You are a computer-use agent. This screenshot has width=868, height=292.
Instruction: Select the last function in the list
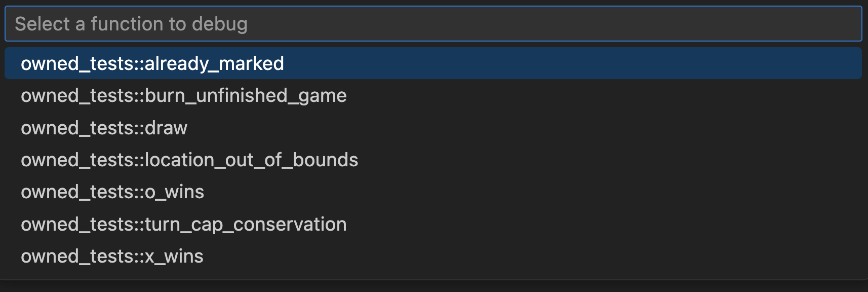(112, 256)
